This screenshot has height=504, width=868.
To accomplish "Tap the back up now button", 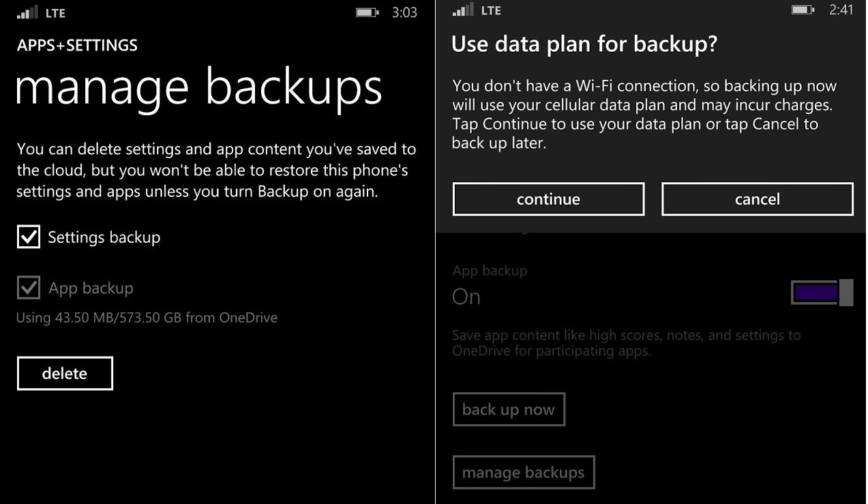I will [x=509, y=409].
